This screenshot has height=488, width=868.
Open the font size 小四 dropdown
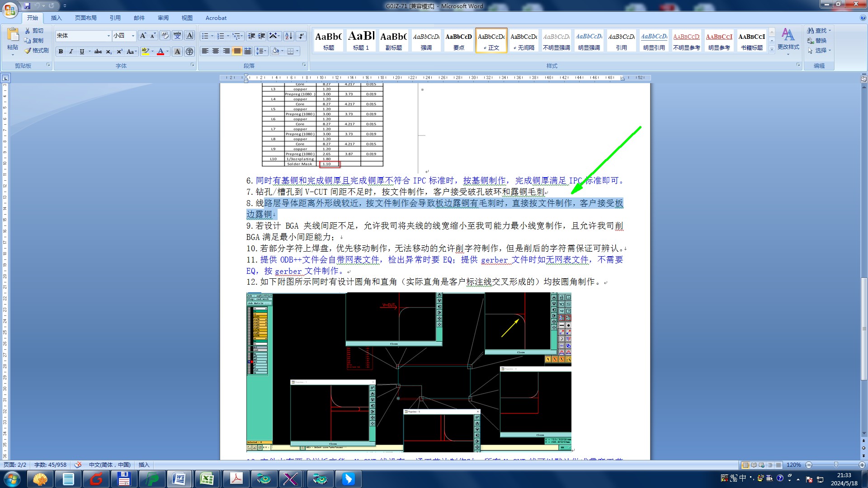(133, 36)
